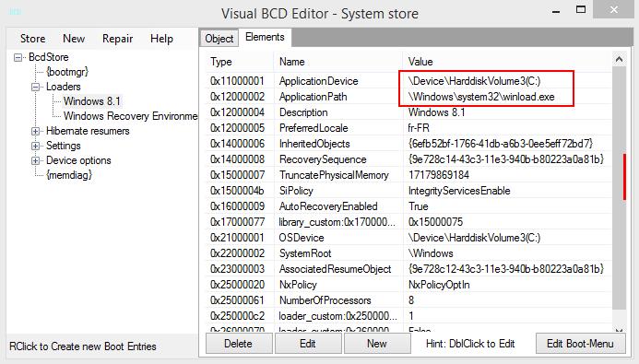Click the scrollbar down arrow
This screenshot has height=364, width=639.
click(619, 330)
